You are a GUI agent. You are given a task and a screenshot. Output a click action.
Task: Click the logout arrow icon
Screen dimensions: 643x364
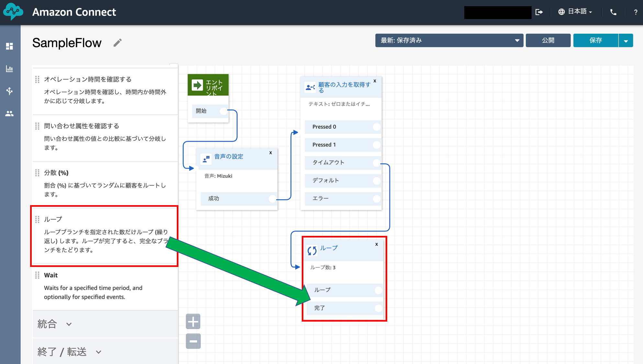(539, 12)
